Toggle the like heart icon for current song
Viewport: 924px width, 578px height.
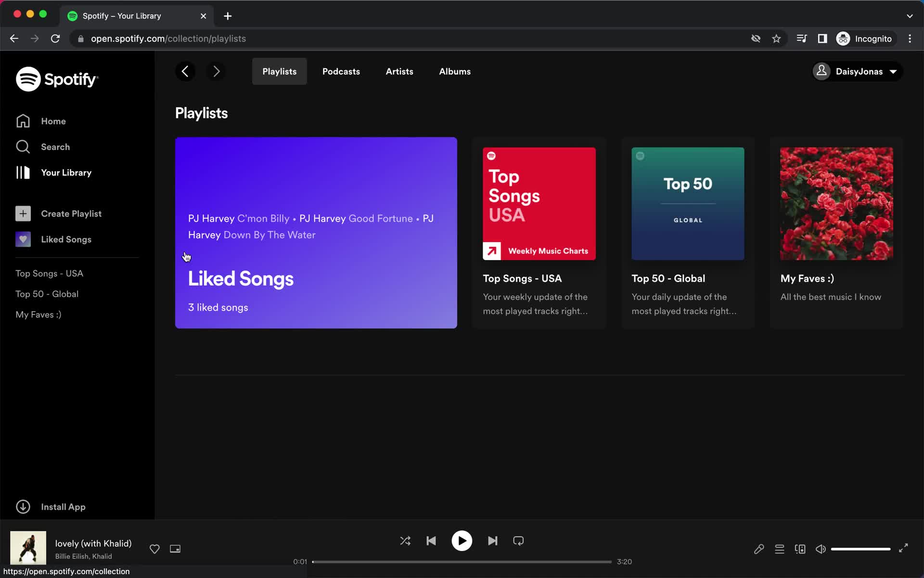[154, 549]
